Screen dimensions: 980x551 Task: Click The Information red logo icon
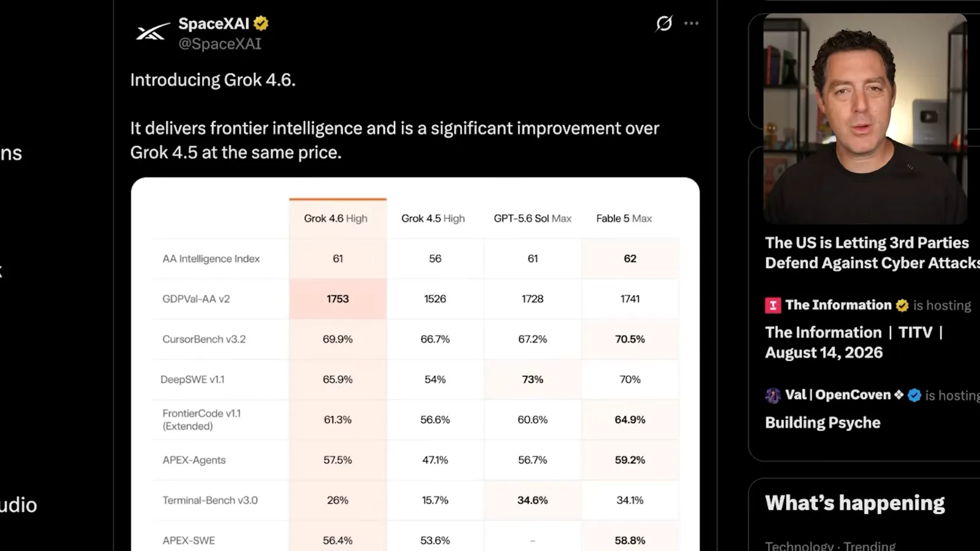pos(773,305)
